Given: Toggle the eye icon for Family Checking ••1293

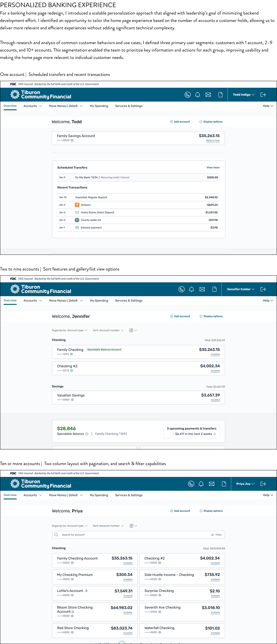Looking at the screenshot, I should tap(71, 354).
